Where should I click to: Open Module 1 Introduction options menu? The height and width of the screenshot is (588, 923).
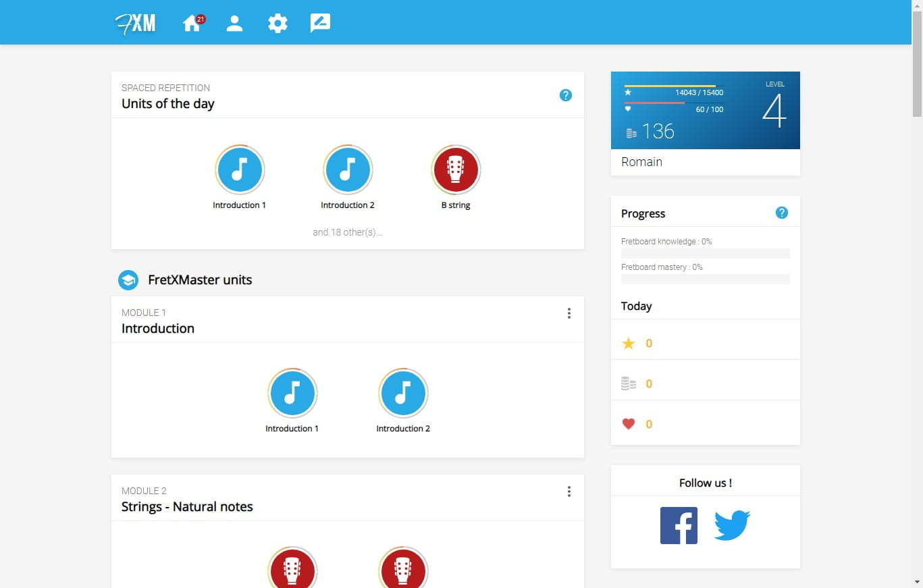tap(569, 313)
